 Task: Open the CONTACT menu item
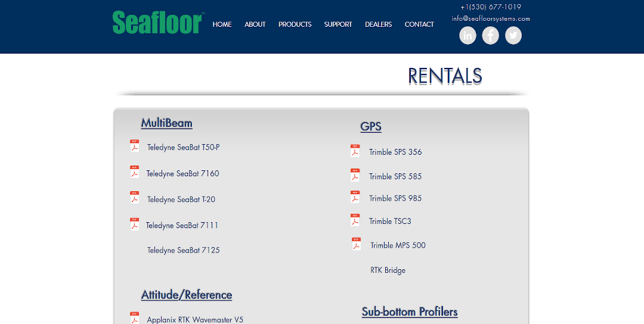(419, 24)
